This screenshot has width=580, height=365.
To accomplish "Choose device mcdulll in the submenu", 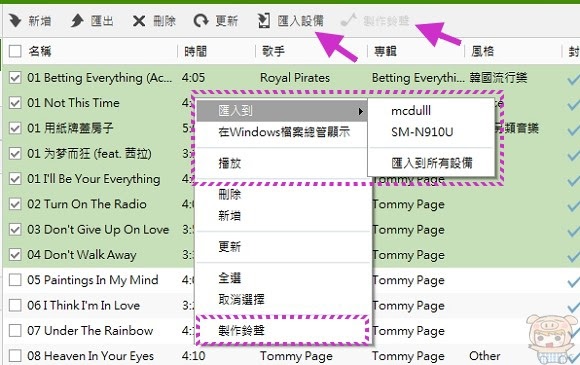I will 411,111.
